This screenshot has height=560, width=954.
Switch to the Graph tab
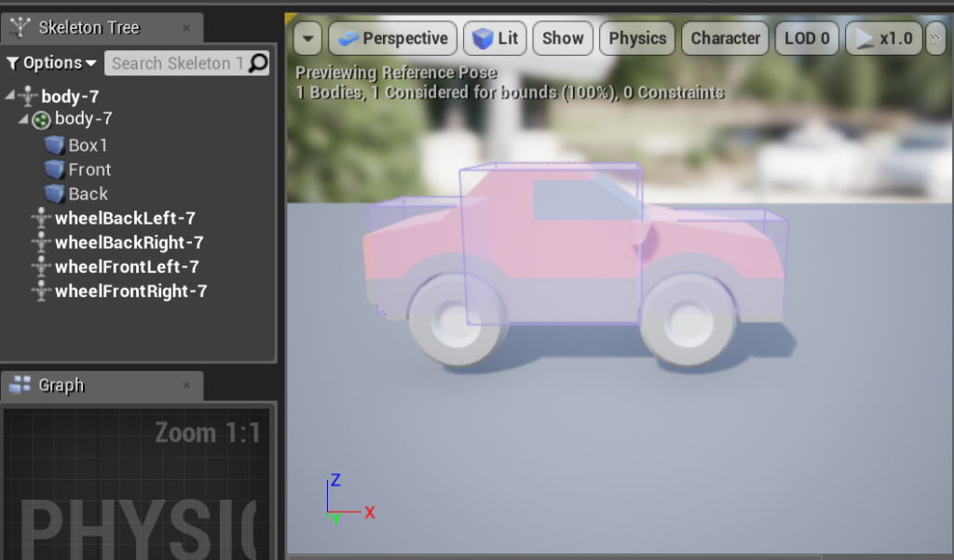tap(61, 385)
